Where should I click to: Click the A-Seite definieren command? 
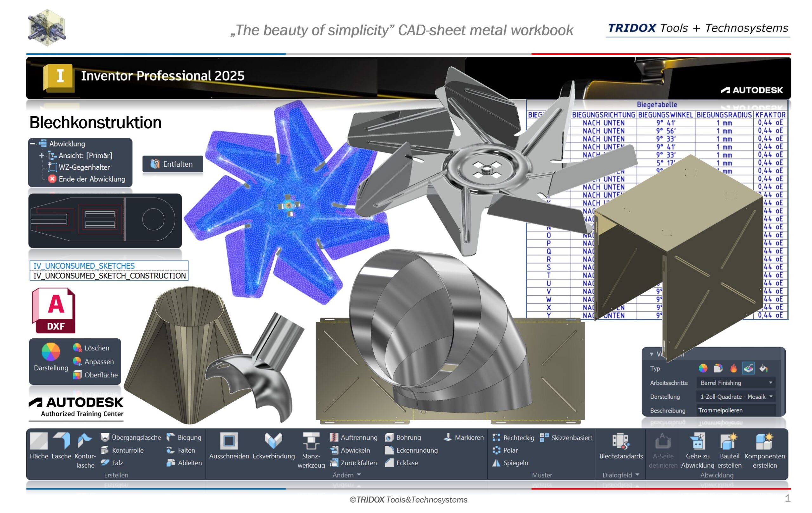pyautogui.click(x=663, y=450)
